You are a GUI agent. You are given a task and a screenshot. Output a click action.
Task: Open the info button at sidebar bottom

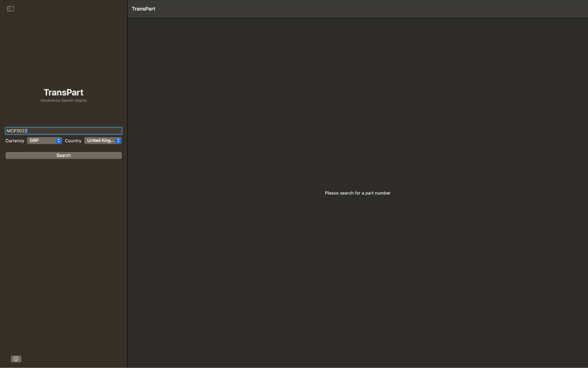click(x=16, y=359)
